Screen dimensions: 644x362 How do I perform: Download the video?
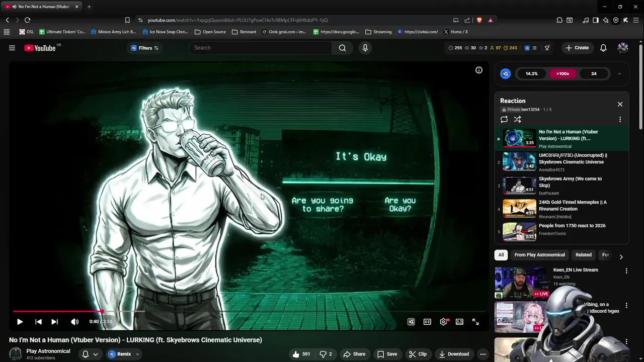(x=454, y=354)
